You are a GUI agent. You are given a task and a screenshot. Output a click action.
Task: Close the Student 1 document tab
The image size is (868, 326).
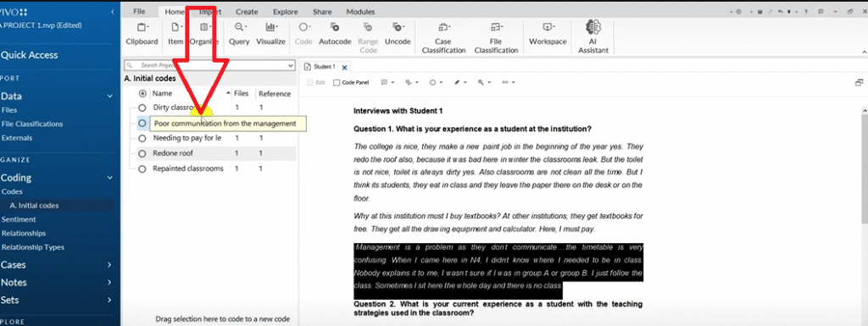[x=344, y=68]
